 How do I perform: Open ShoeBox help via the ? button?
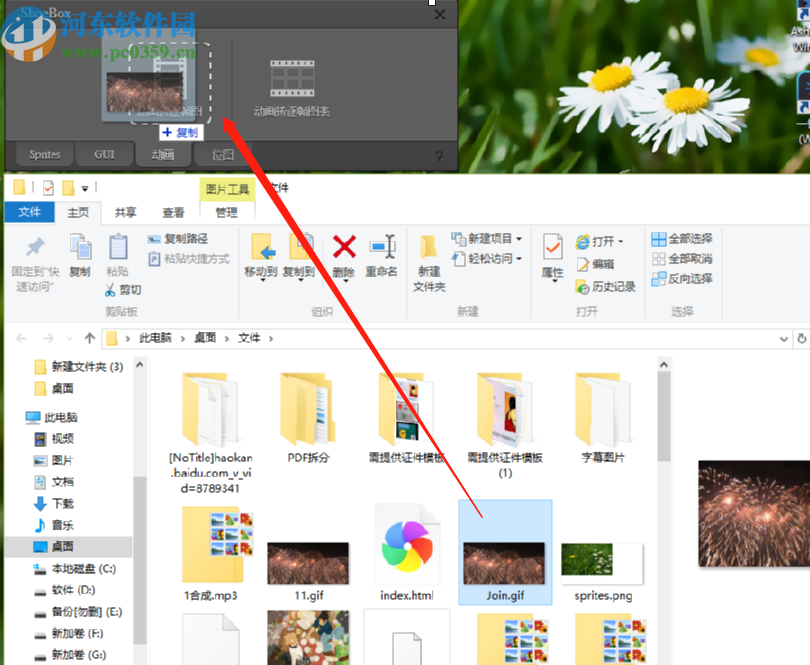coord(438,154)
